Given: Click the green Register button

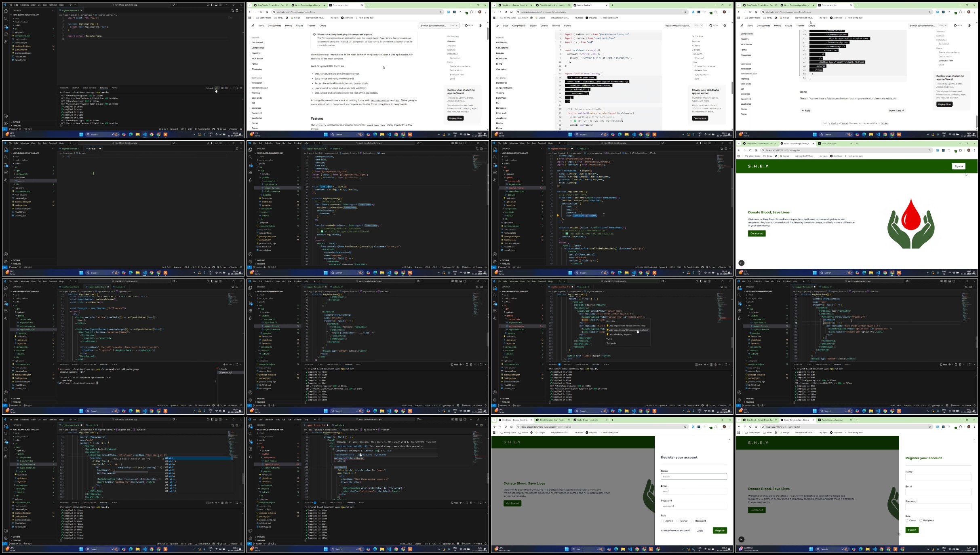Looking at the screenshot, I should 720,530.
